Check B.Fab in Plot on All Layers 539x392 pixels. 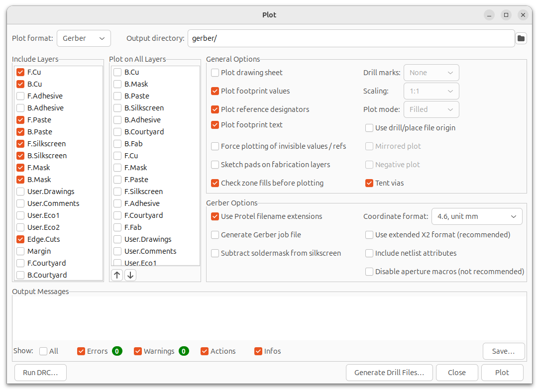point(117,144)
